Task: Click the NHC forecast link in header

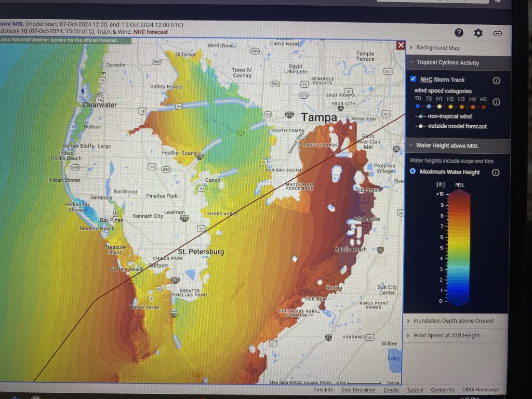Action: tap(151, 32)
